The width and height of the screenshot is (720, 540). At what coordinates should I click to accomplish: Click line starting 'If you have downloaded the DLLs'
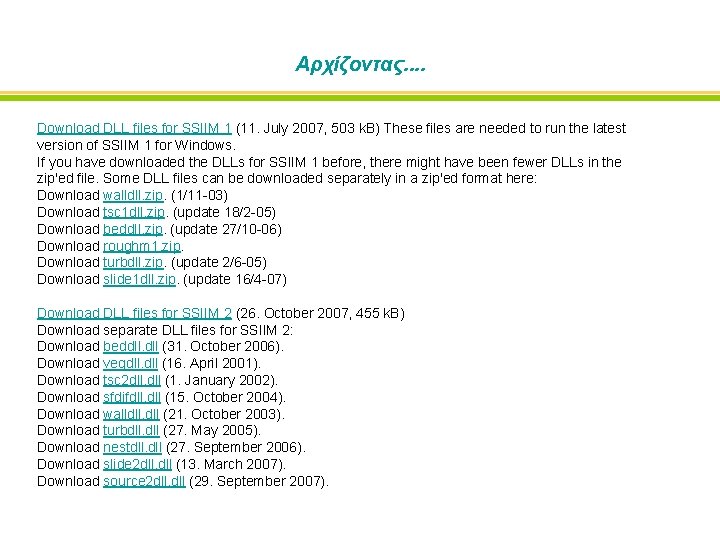[x=329, y=163]
